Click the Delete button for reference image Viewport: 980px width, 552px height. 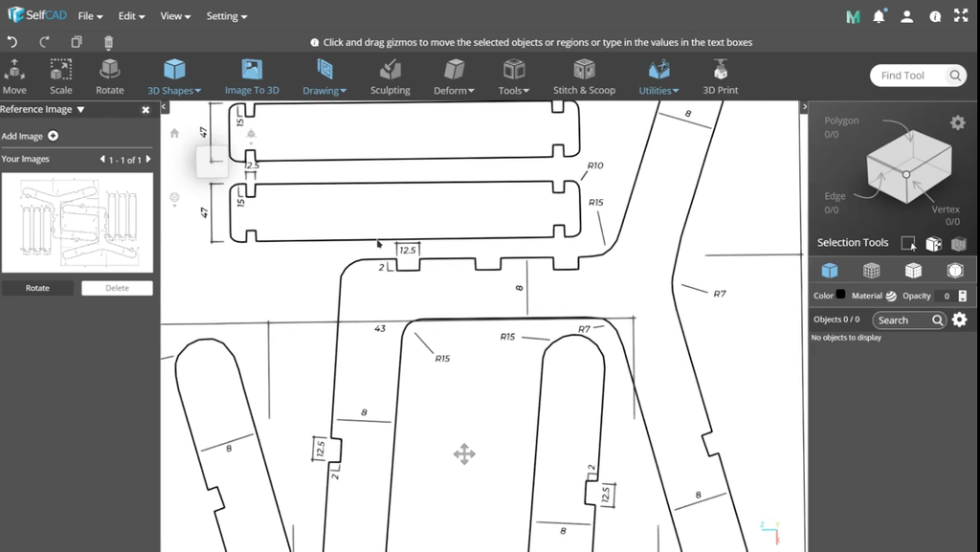[x=117, y=288]
